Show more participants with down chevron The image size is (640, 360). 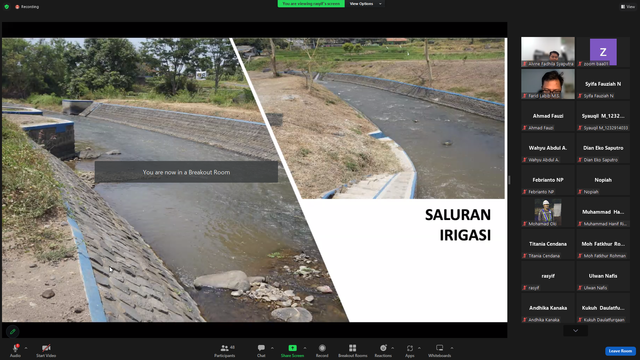point(576,331)
